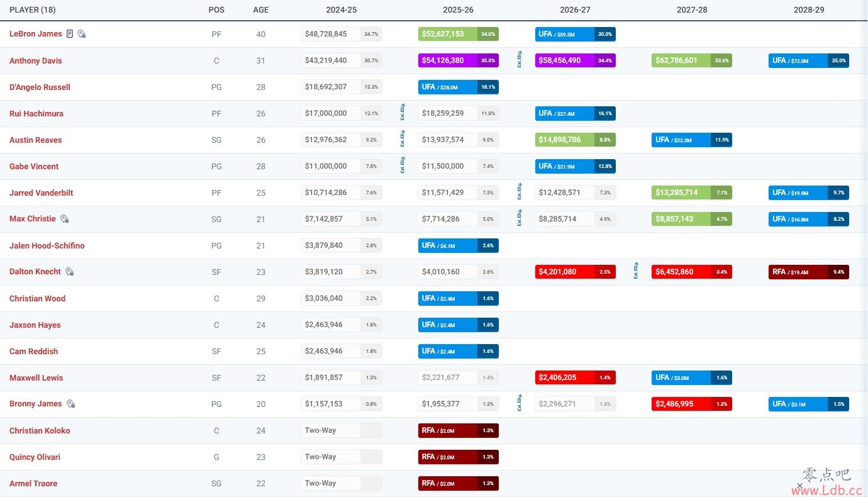Click Armel Traore RFA / $2.0M cell
This screenshot has height=497, width=868.
(459, 483)
